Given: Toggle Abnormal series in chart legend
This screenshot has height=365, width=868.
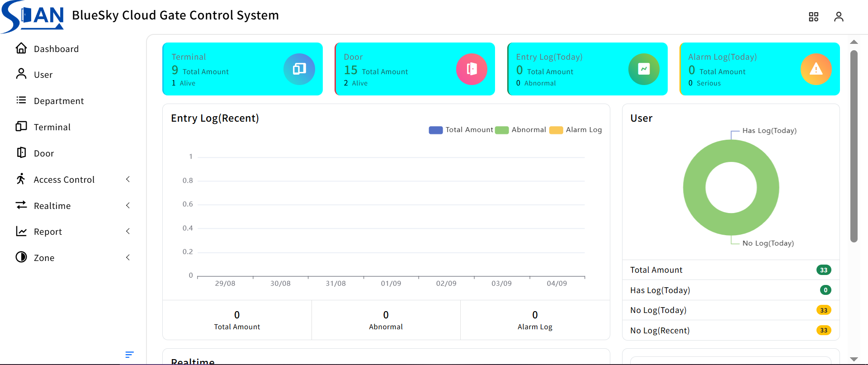Looking at the screenshot, I should [520, 130].
